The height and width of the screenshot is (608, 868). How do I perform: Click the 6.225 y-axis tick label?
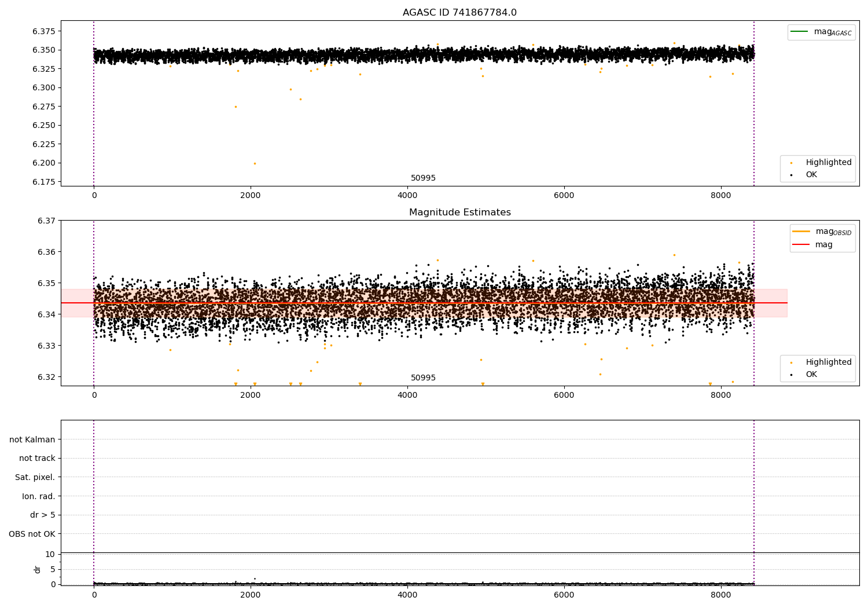click(x=44, y=144)
